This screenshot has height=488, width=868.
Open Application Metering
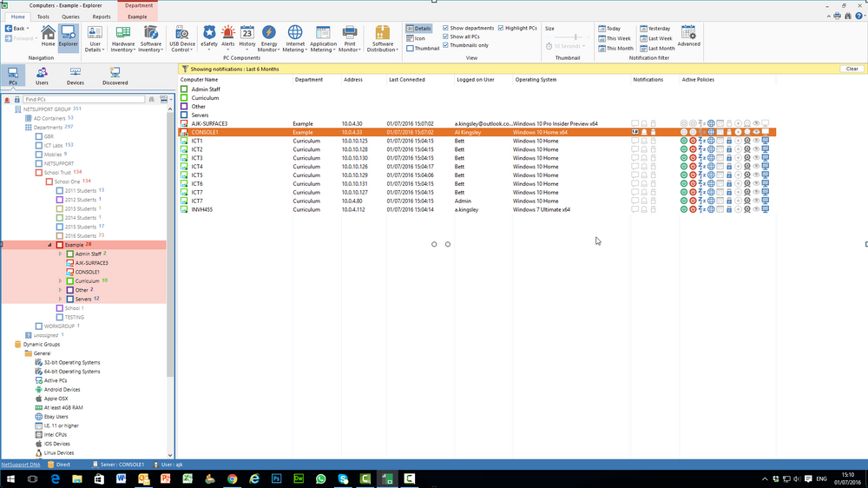click(323, 39)
